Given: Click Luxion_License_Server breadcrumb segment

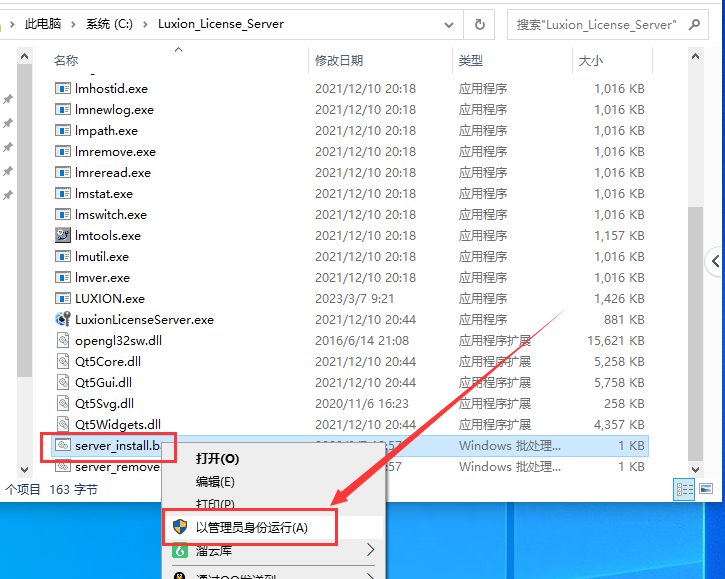Looking at the screenshot, I should point(221,24).
